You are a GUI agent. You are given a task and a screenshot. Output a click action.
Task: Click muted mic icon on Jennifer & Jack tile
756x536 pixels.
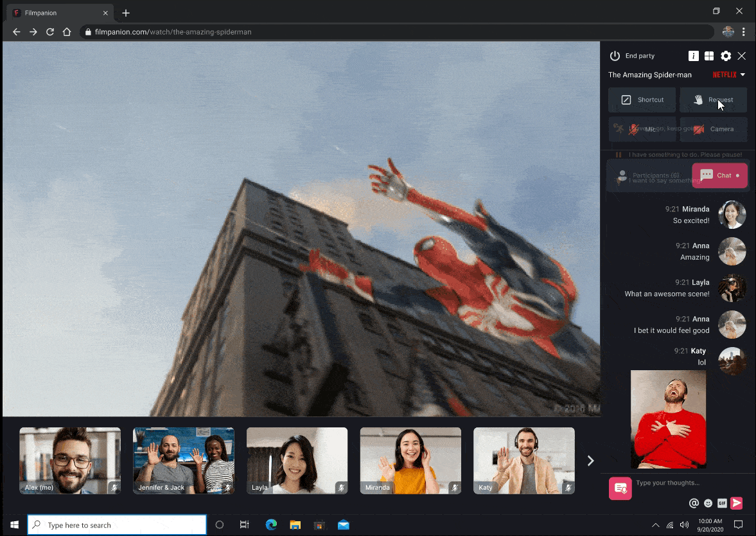tap(228, 488)
